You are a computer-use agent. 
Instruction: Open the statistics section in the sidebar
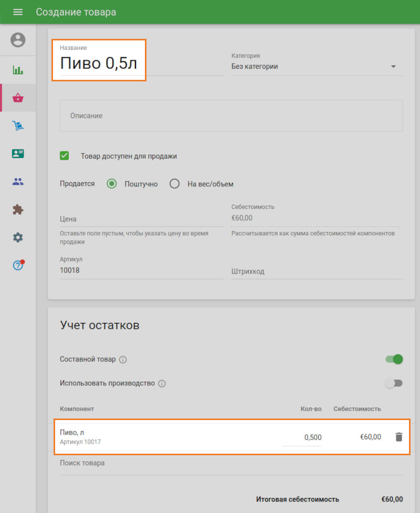coord(18,69)
